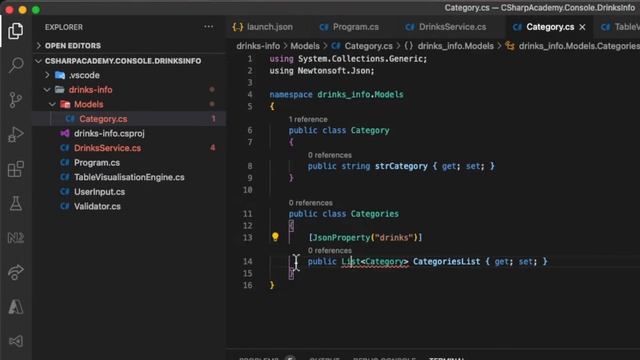Open Validator.cs in the file tree

pos(97,207)
